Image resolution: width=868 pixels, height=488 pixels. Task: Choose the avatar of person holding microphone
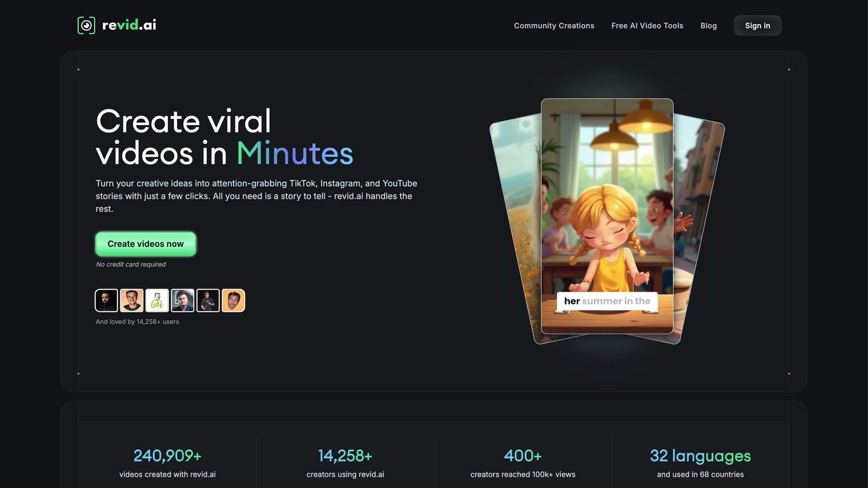click(x=208, y=301)
